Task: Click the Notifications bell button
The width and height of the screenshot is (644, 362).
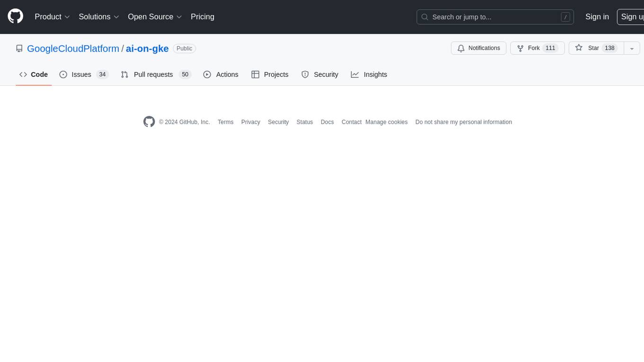Action: point(478,48)
